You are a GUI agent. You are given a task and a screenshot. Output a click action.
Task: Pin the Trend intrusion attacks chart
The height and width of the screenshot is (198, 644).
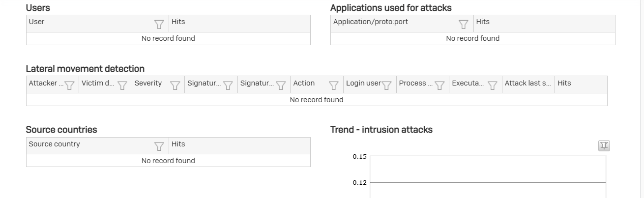tap(604, 145)
